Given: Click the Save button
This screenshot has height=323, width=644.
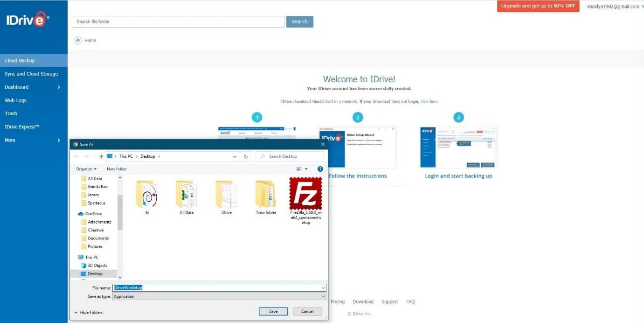Looking at the screenshot, I should (x=273, y=311).
